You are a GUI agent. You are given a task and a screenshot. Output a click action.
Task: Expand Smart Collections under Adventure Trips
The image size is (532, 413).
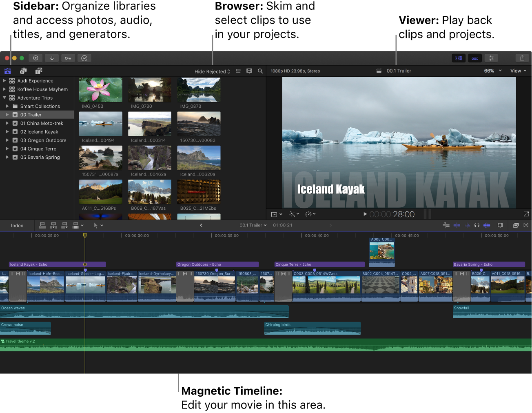pos(7,106)
